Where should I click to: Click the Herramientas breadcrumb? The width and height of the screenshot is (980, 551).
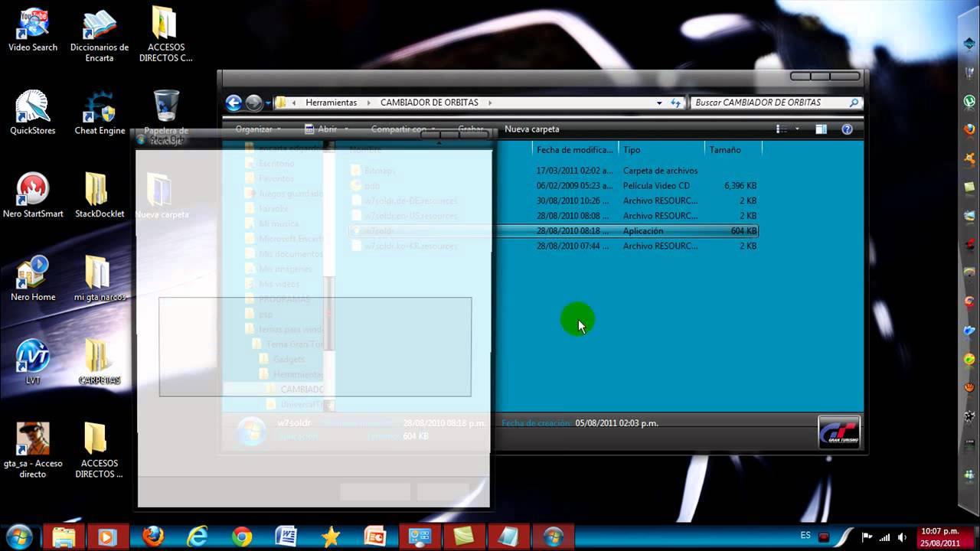(x=332, y=103)
